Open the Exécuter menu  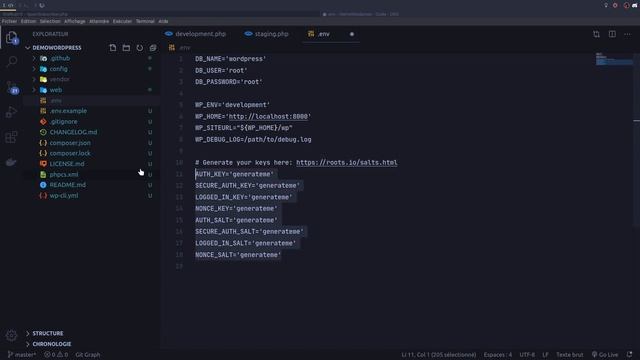click(122, 21)
